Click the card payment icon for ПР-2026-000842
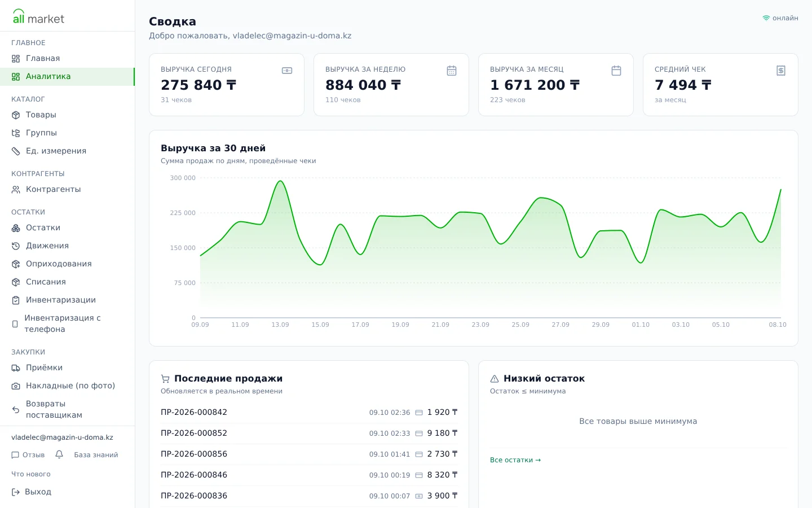This screenshot has height=508, width=812. [x=419, y=413]
